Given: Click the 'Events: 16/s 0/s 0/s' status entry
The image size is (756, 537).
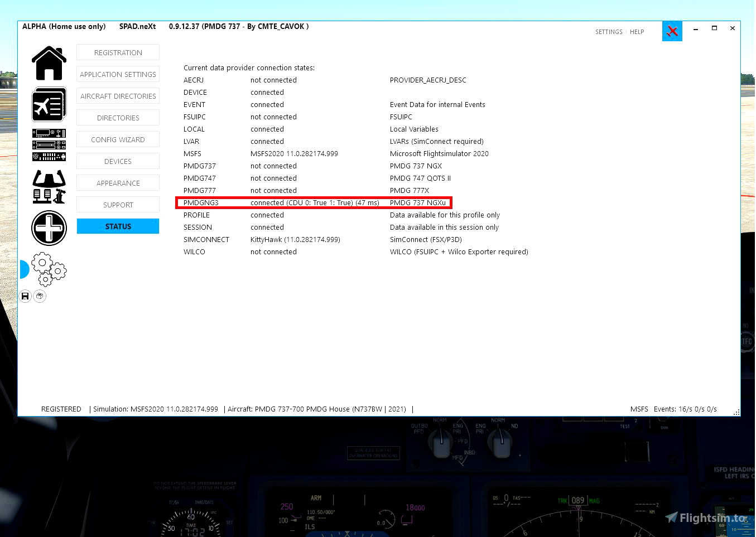Looking at the screenshot, I should point(685,409).
